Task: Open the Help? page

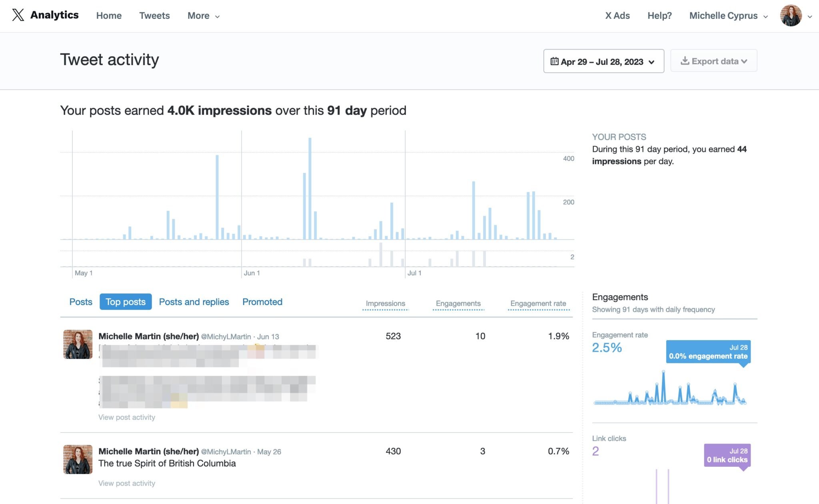Action: click(x=659, y=16)
